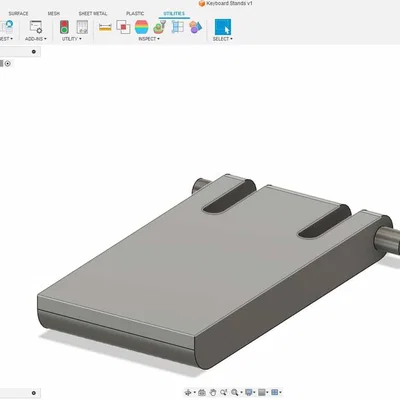Click the Orbit navigation icon
The height and width of the screenshot is (400, 400).
click(x=188, y=392)
